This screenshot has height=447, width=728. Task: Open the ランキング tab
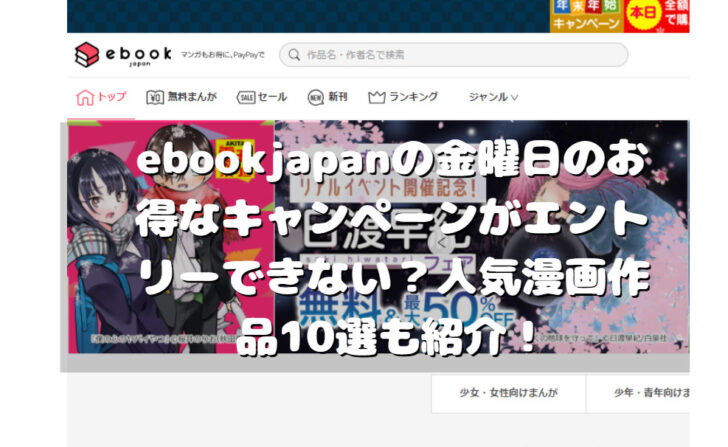pyautogui.click(x=403, y=97)
